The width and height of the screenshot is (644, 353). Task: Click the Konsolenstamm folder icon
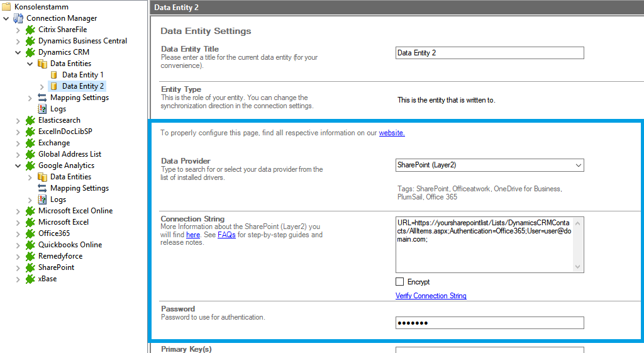coord(6,7)
